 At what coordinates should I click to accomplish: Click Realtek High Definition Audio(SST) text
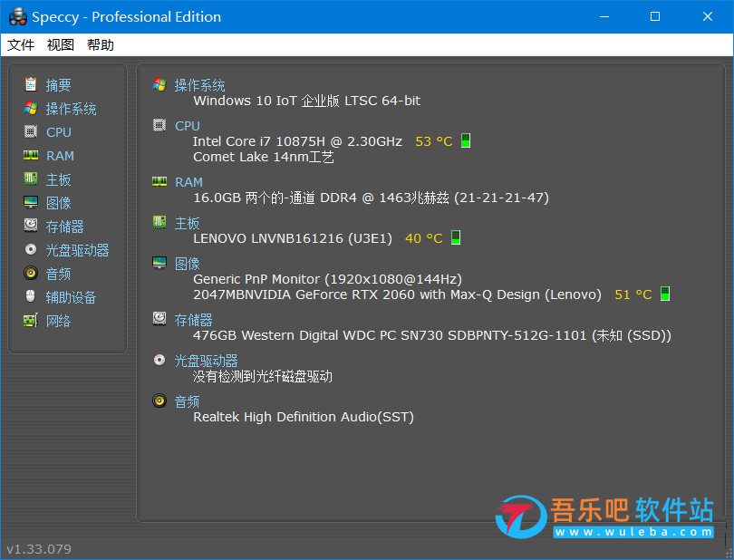point(304,417)
